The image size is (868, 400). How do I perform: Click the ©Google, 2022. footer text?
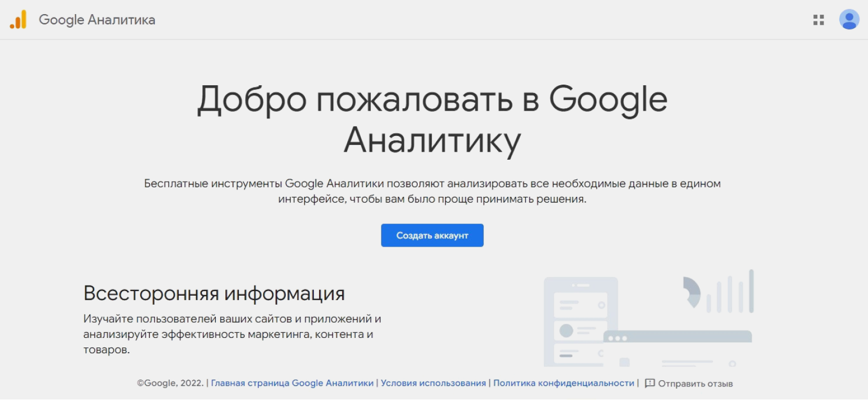click(x=170, y=383)
